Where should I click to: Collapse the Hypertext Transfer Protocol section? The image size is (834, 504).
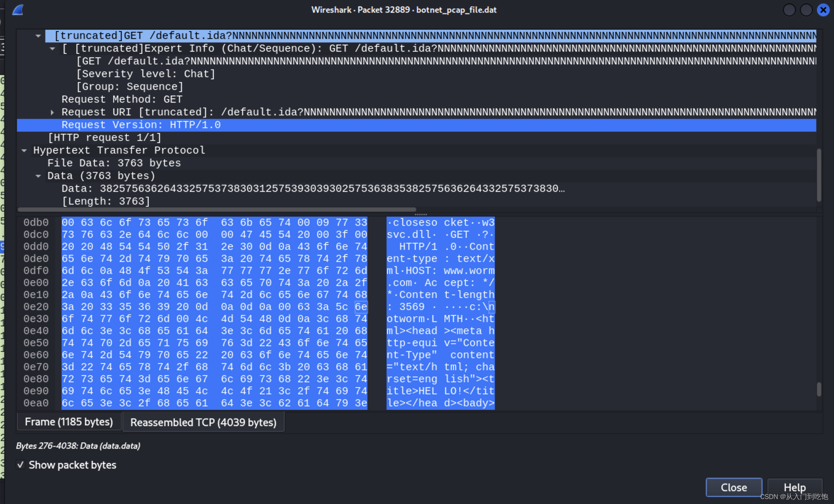pyautogui.click(x=24, y=150)
